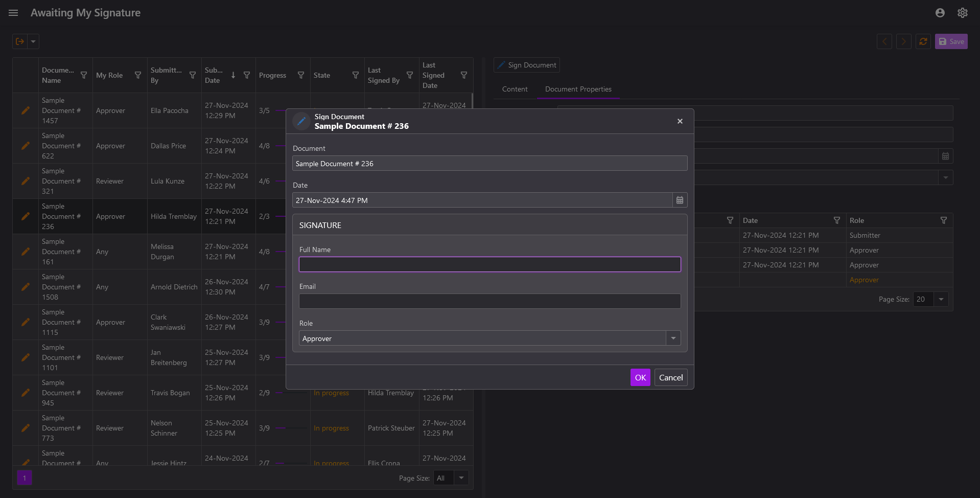
Task: Open the settings gear icon
Action: (x=962, y=13)
